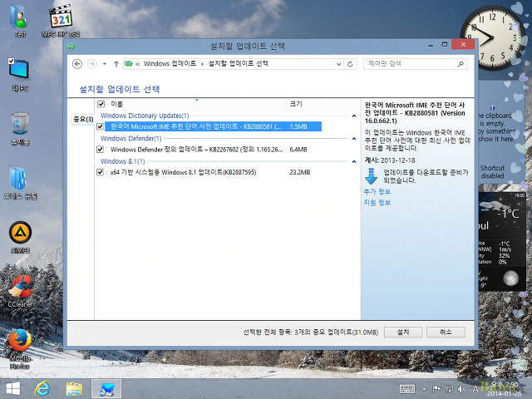Launch CCleaner from the desktop
The width and height of the screenshot is (532, 399).
[x=20, y=291]
